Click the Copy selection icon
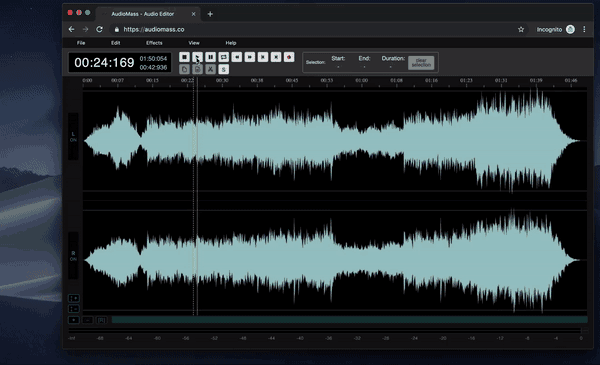The height and width of the screenshot is (365, 600). click(184, 69)
